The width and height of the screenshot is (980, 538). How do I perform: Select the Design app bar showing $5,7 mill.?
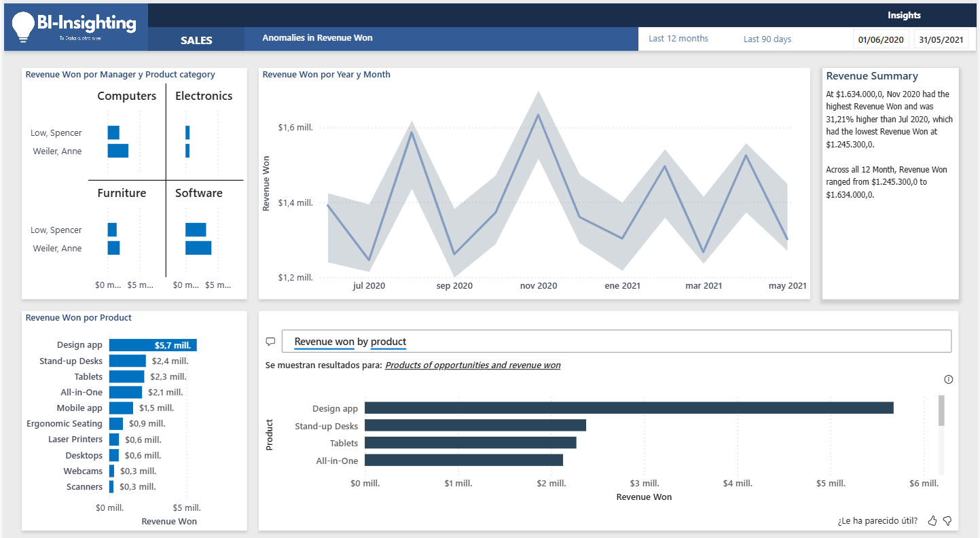click(x=152, y=345)
